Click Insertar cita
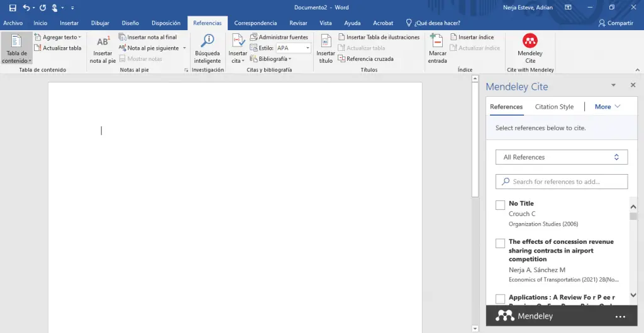The image size is (644, 333). (x=238, y=49)
